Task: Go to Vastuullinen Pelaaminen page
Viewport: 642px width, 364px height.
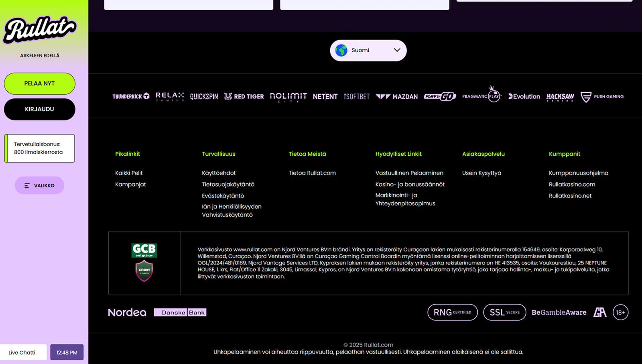Action: (x=409, y=173)
